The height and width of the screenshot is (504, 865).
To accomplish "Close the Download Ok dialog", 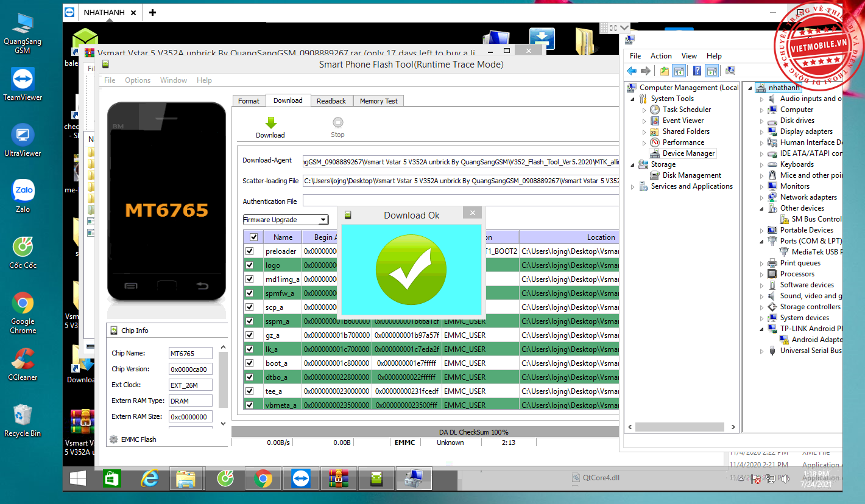I will [472, 213].
